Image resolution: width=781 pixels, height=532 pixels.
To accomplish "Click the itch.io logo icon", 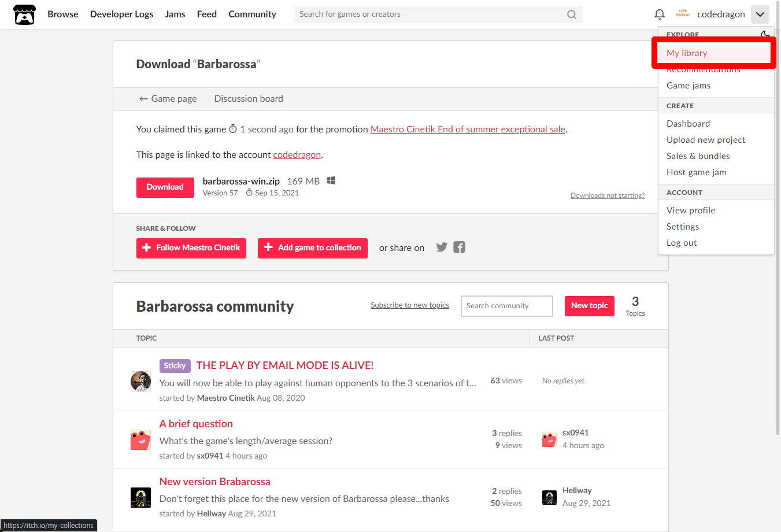I will (24, 14).
